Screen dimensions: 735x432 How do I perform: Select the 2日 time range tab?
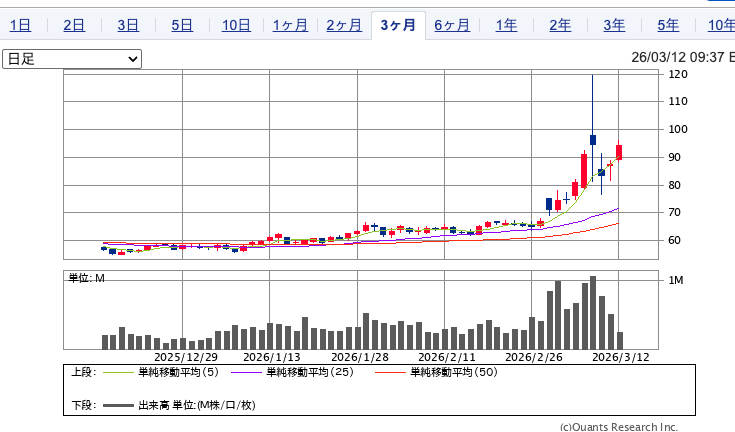tap(74, 25)
